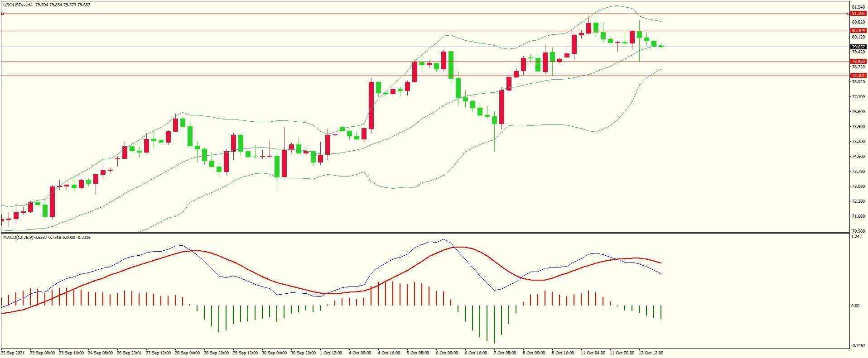This screenshot has width=868, height=358.
Task: Click the 74.500 price axis label
Action: [858, 157]
